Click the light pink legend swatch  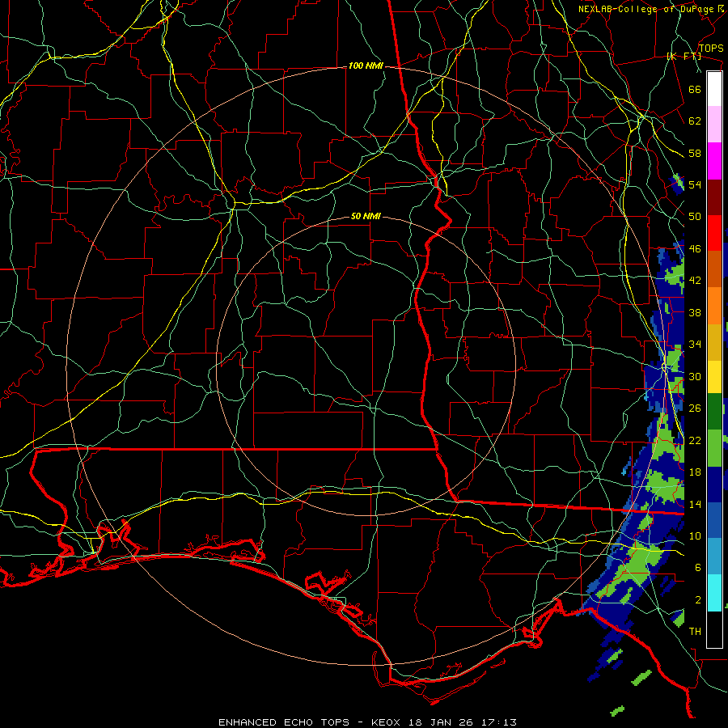coord(714,124)
